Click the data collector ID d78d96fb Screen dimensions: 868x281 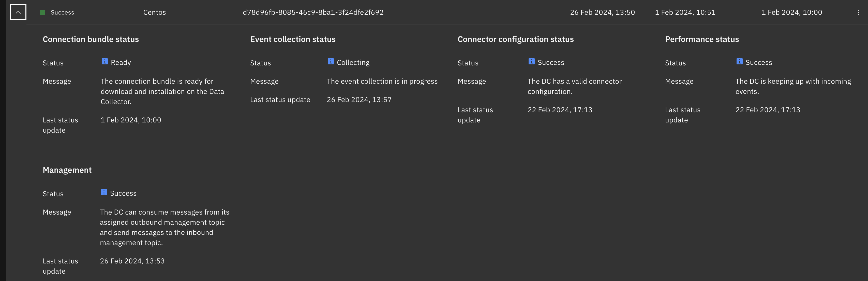click(313, 12)
